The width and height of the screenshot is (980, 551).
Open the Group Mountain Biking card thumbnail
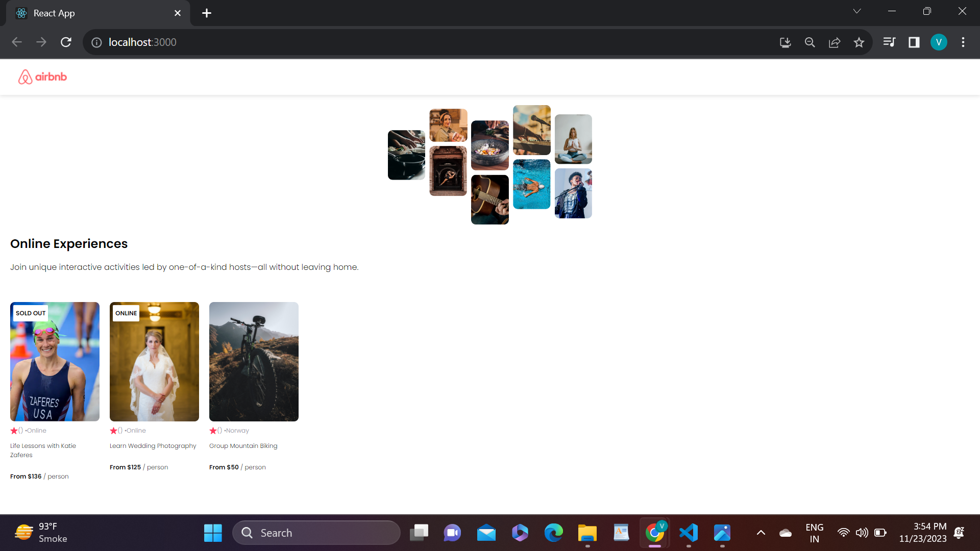(x=254, y=361)
